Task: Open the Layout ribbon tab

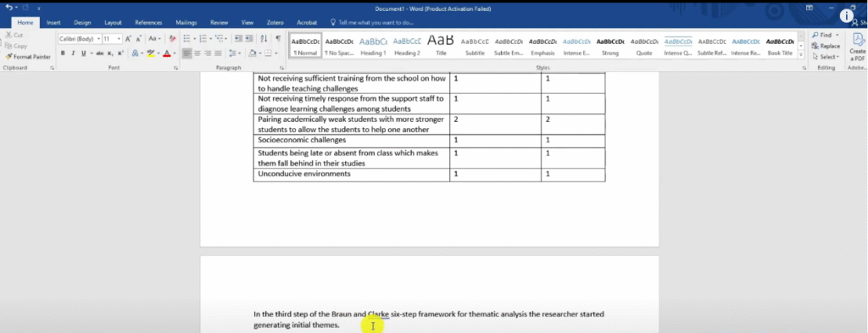Action: (113, 23)
